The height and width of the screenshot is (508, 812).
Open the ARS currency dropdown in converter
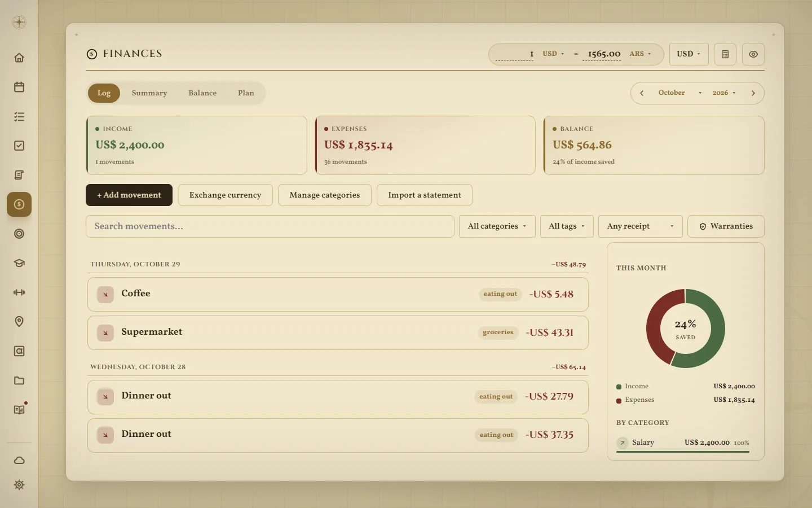pos(640,54)
